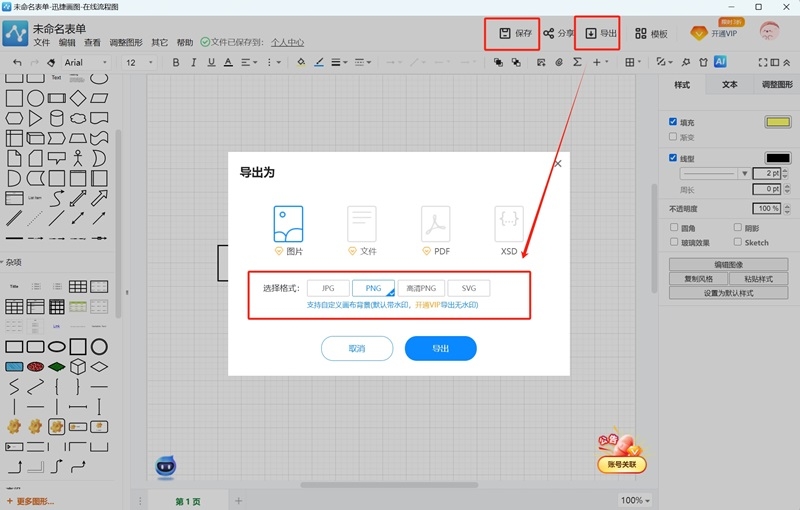Switch to the 样式 tab
Viewport: 800px width, 510px height.
click(682, 85)
